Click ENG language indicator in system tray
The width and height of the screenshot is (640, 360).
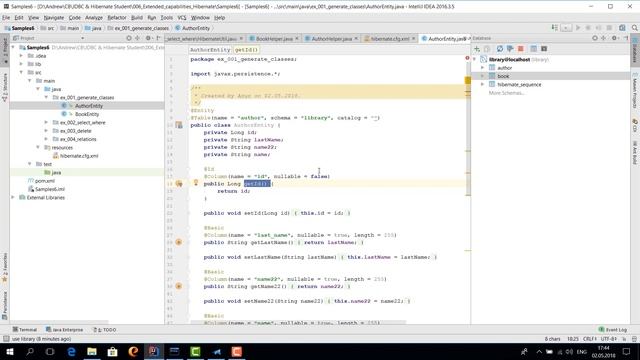[582, 351]
